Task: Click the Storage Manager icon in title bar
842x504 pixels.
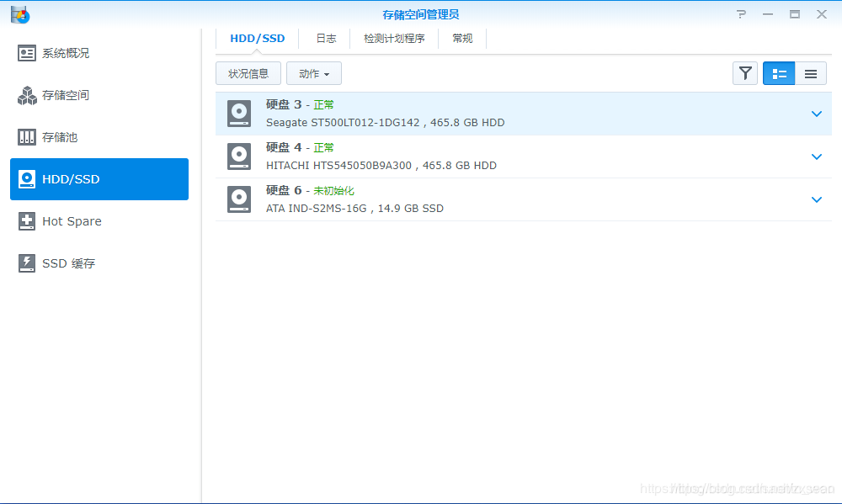Action: pyautogui.click(x=19, y=13)
